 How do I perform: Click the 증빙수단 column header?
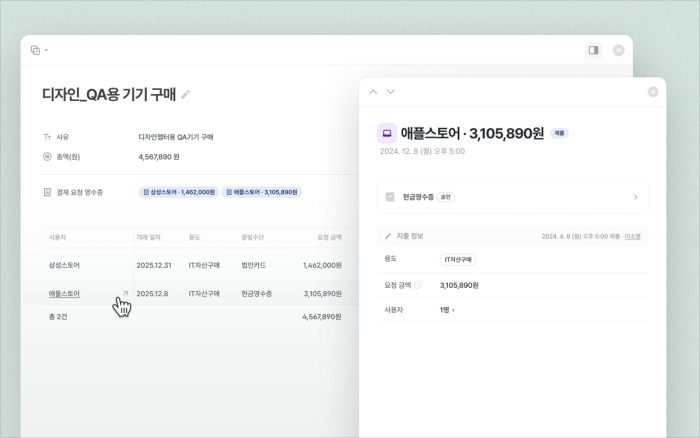pyautogui.click(x=253, y=238)
